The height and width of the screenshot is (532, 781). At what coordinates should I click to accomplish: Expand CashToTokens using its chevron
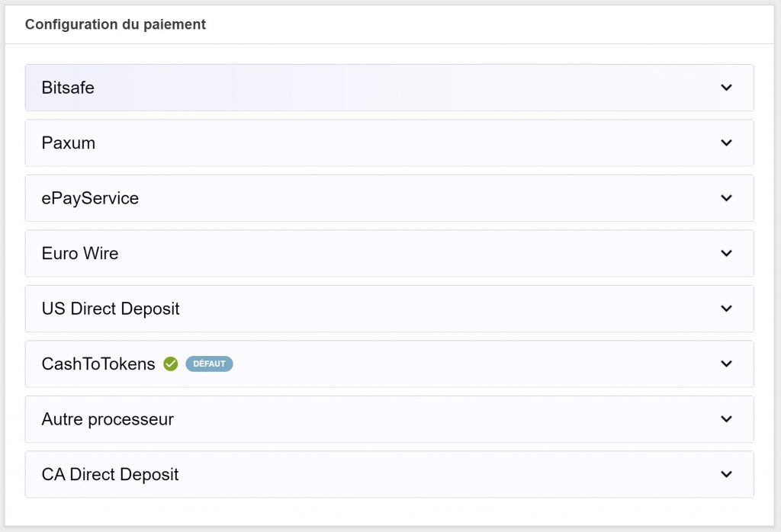click(726, 364)
